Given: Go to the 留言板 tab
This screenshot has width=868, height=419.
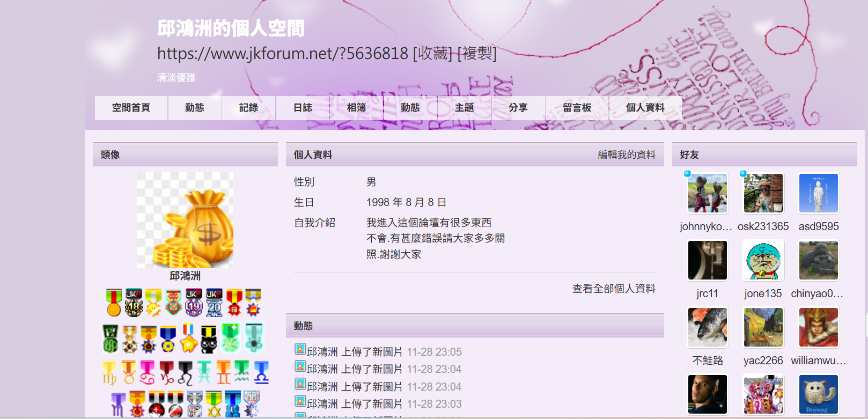Looking at the screenshot, I should coord(577,108).
